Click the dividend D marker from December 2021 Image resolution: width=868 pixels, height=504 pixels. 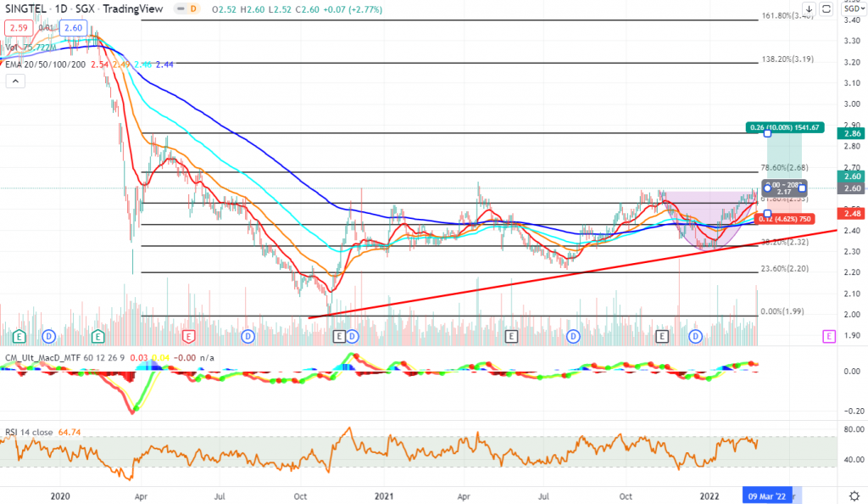[695, 336]
